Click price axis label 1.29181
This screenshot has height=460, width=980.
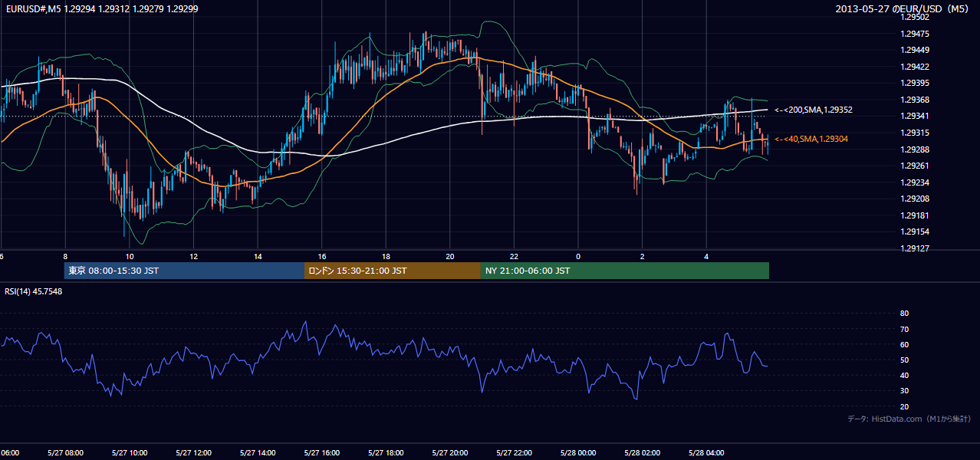[915, 215]
